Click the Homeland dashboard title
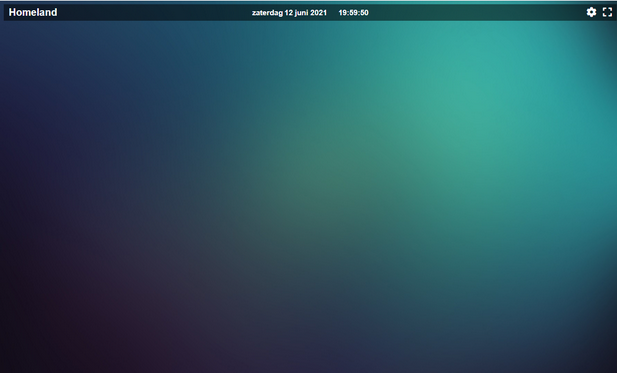 click(33, 12)
